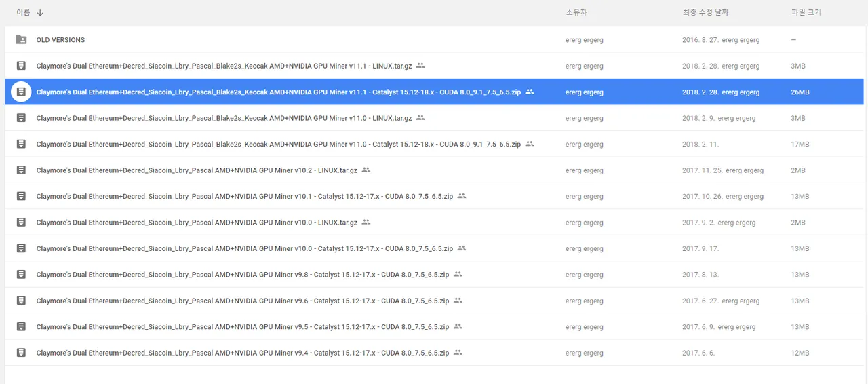Screen dimensions: 868x384
Task: Click shared people icon on v9.5 row
Action: 458,327
